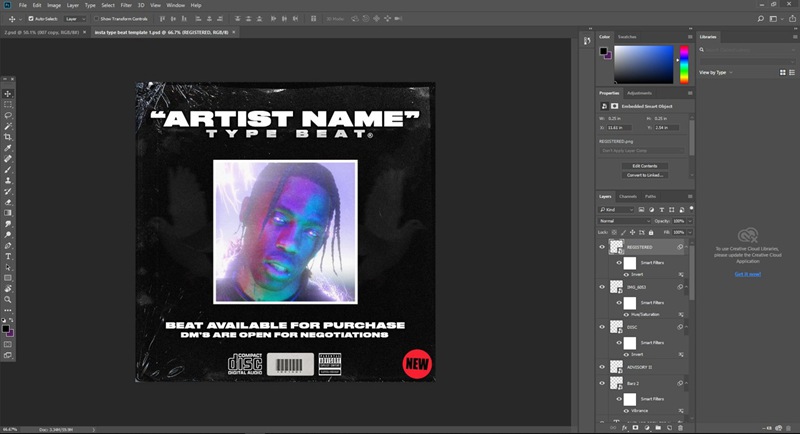Viewport: 800px width, 434px height.
Task: Click the DISC layer thumbnail
Action: (617, 326)
